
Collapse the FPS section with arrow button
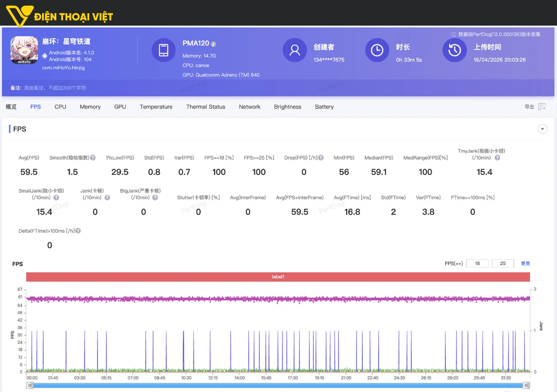click(x=542, y=129)
